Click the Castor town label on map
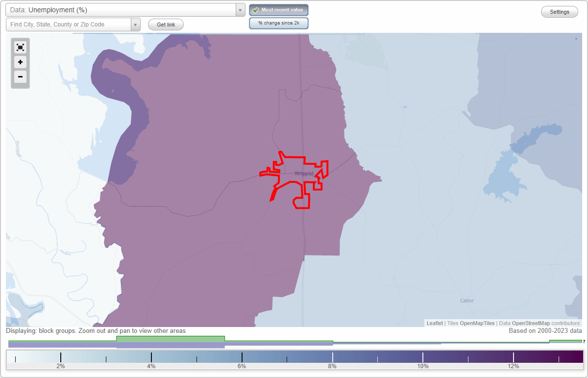The height and width of the screenshot is (378, 588). click(467, 301)
